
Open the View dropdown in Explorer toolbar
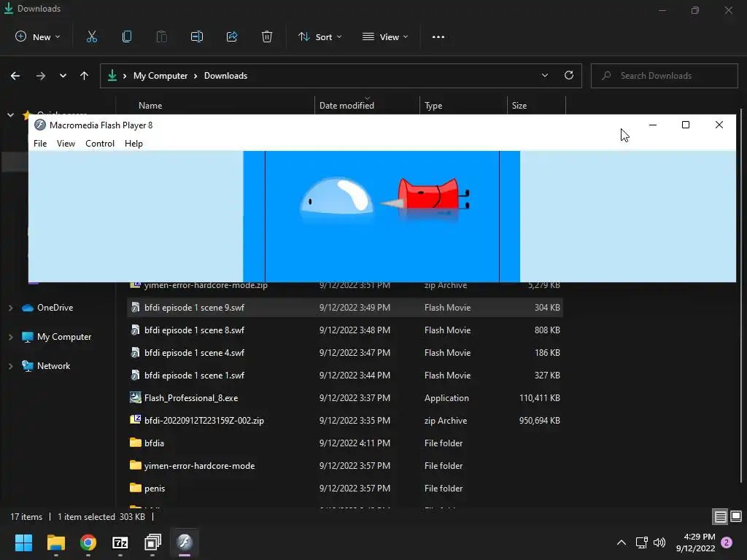[x=385, y=36]
